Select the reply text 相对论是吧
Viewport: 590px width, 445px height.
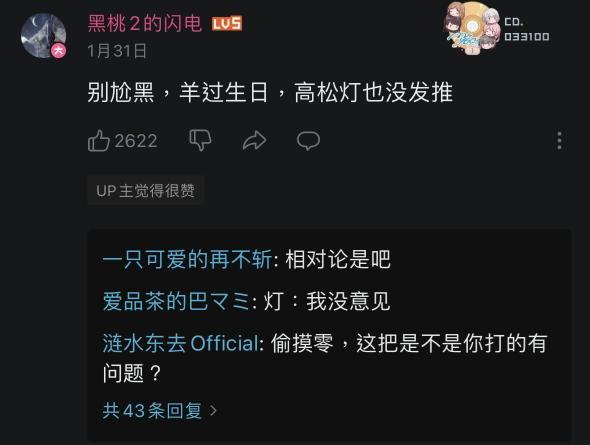pos(338,260)
